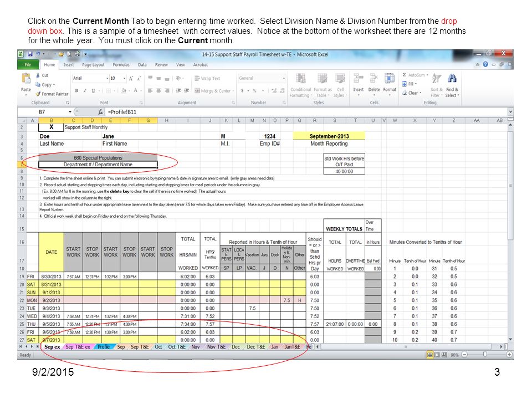Switch to Page Layout view in status bar
This screenshot has height=399, width=532.
click(x=437, y=355)
